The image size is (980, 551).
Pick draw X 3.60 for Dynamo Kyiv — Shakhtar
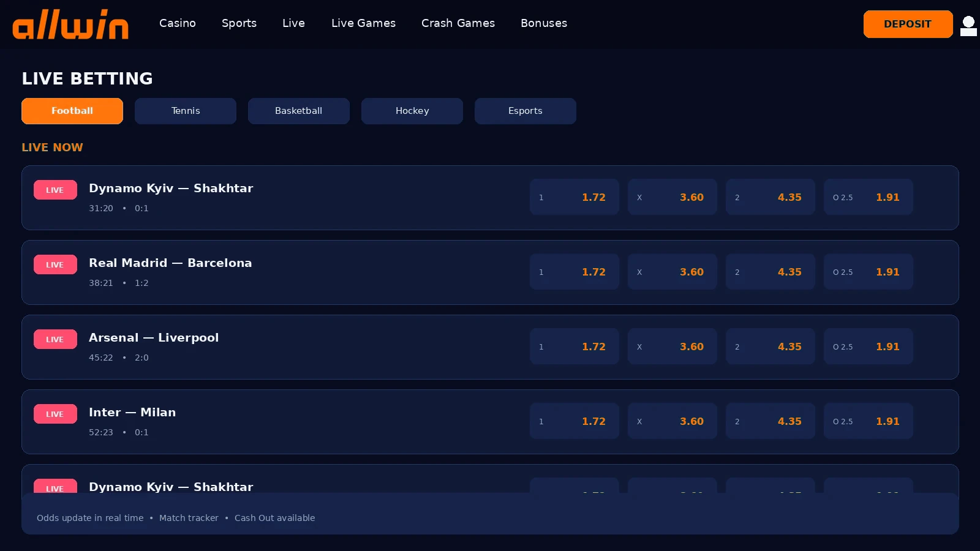click(x=673, y=197)
